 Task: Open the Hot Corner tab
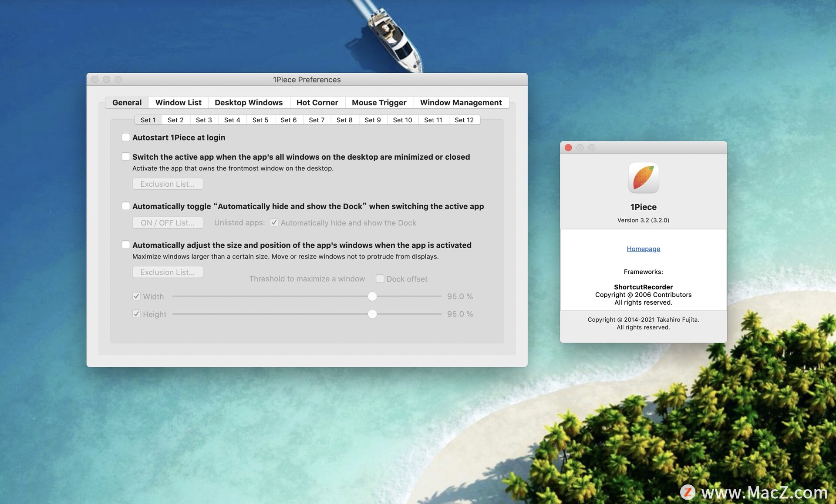pyautogui.click(x=317, y=102)
